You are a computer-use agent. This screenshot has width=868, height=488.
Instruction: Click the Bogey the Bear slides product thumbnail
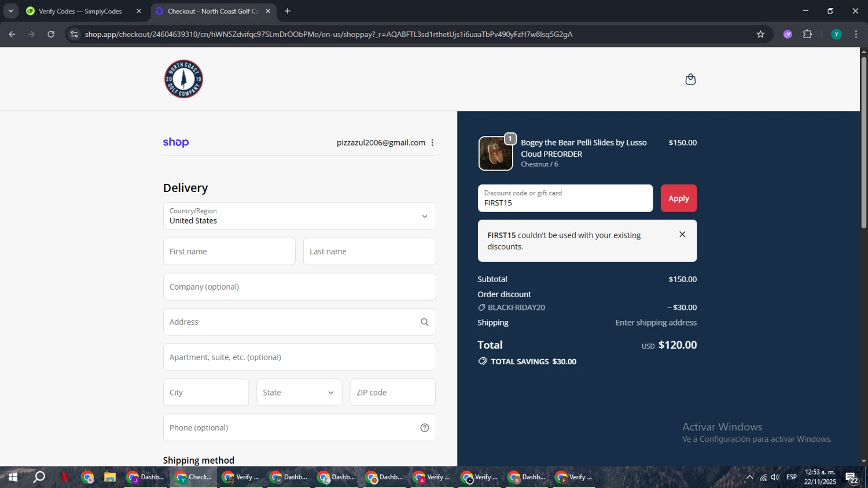pyautogui.click(x=496, y=154)
